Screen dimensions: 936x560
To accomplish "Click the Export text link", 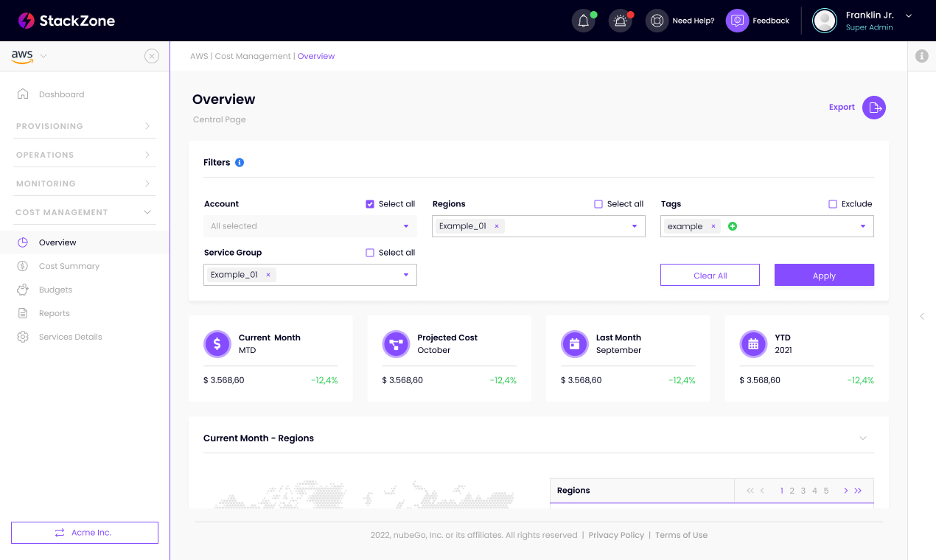I will pos(842,107).
